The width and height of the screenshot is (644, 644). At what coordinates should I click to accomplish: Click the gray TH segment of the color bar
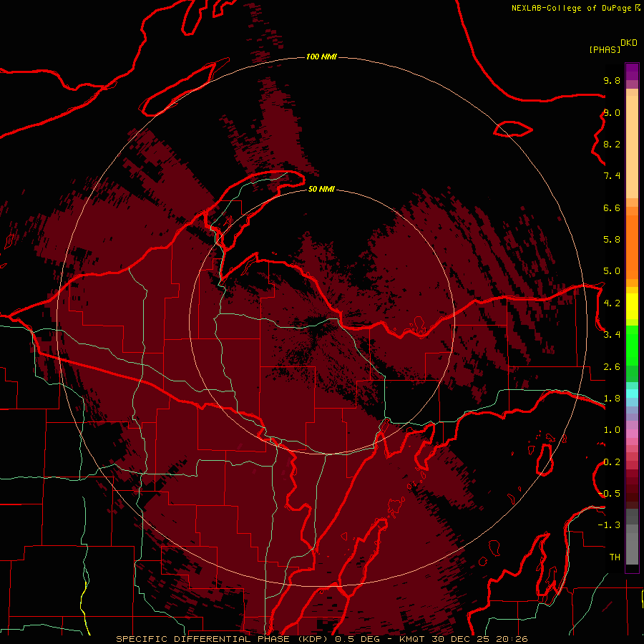tap(632, 548)
